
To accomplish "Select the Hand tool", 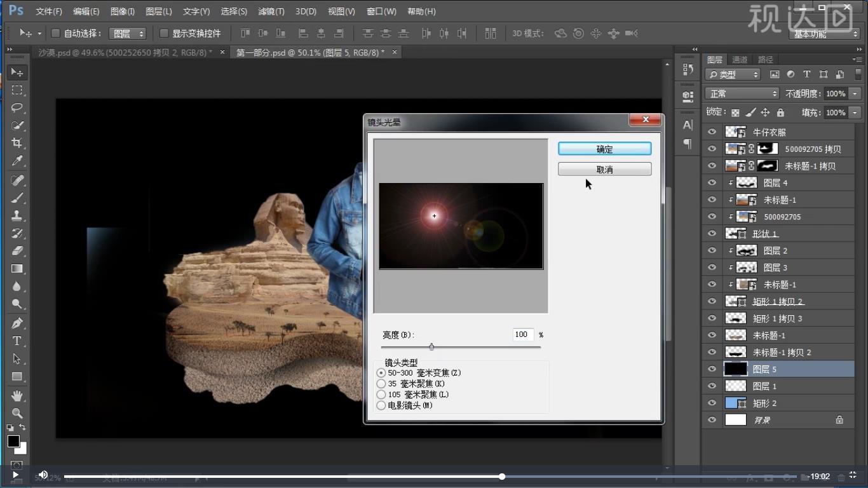I will coord(17,395).
